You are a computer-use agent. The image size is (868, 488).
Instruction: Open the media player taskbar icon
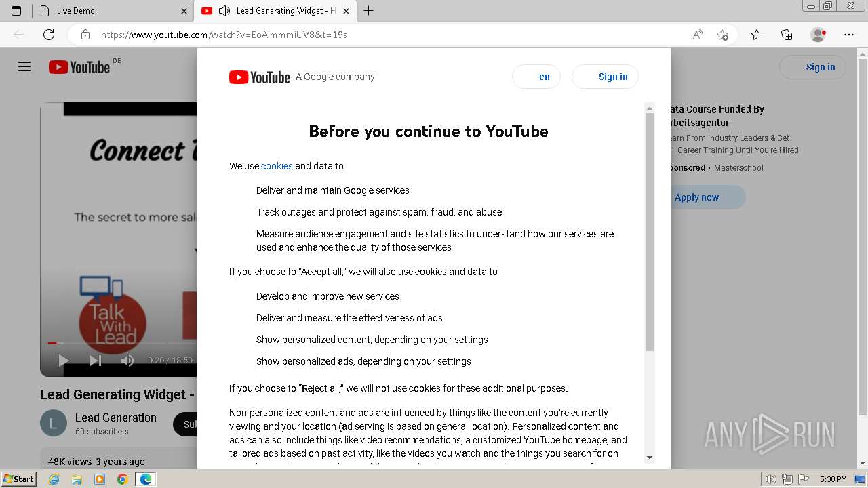pos(100,479)
